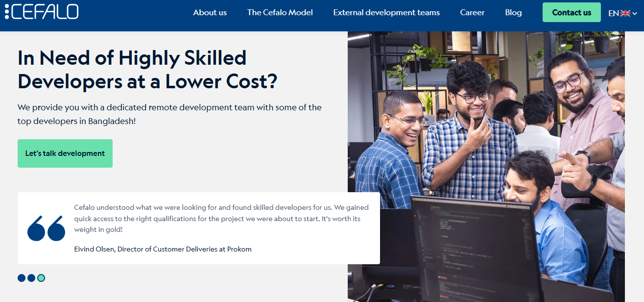
Task: Select the first testimonial slider dot
Action: [22, 278]
